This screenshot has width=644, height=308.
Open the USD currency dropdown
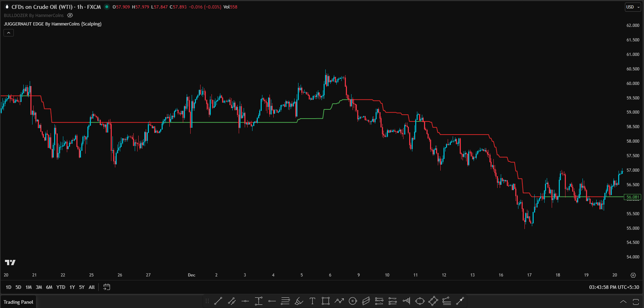[633, 7]
